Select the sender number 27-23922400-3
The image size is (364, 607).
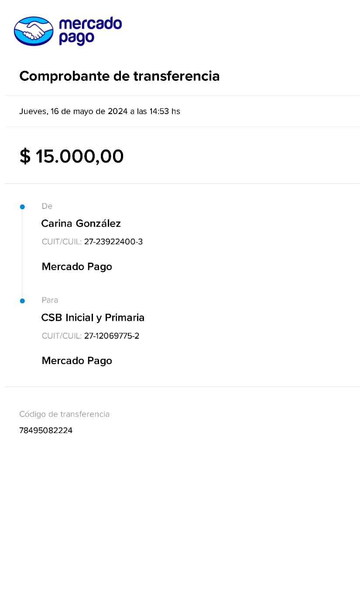click(x=113, y=242)
